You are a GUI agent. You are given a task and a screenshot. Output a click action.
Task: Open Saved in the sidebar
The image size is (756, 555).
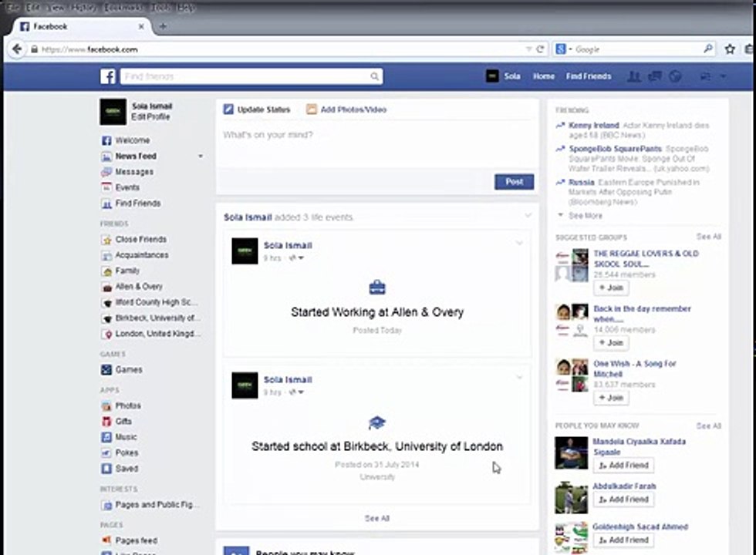pos(120,469)
